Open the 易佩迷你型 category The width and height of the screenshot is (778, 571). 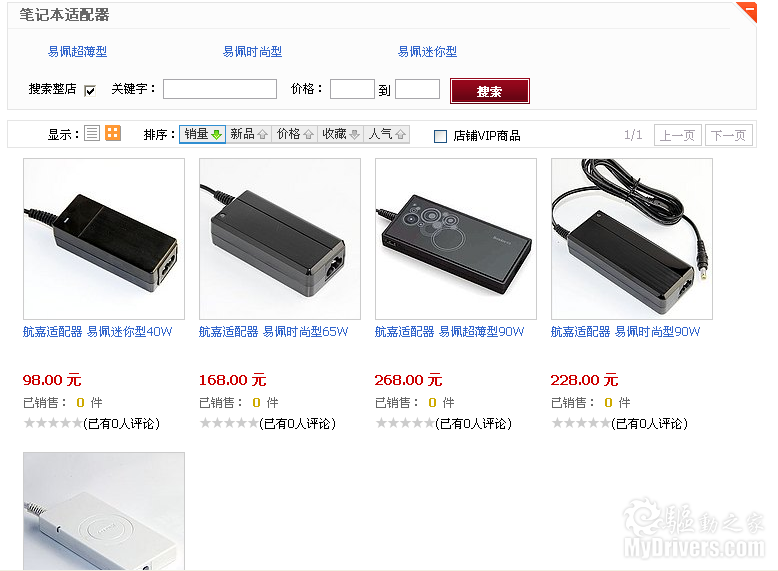pos(427,52)
